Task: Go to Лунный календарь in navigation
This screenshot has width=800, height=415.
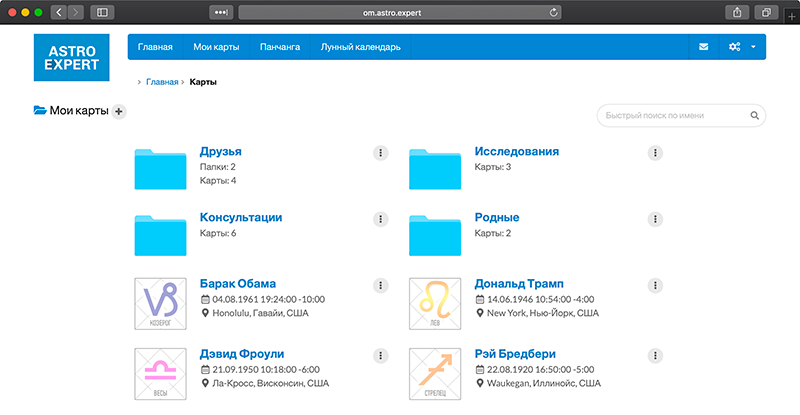Action: click(360, 47)
